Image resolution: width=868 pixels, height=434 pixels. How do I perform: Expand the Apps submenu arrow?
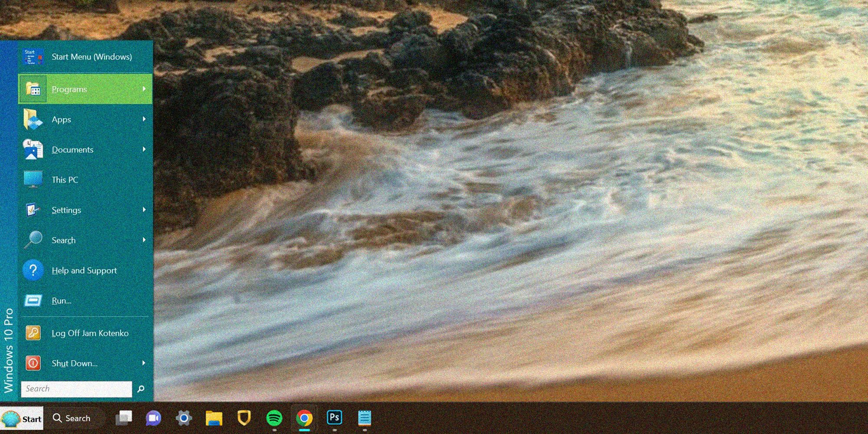(144, 119)
